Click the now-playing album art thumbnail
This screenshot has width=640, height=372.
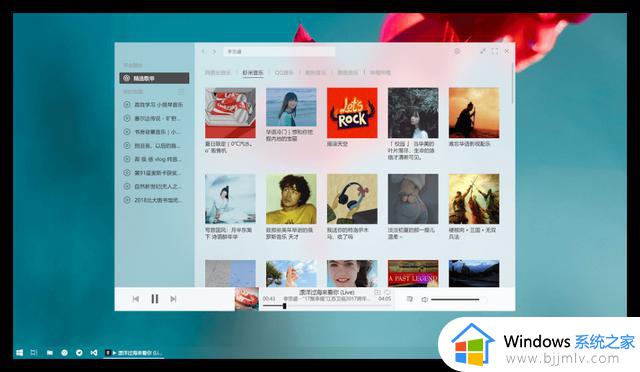pos(247,299)
